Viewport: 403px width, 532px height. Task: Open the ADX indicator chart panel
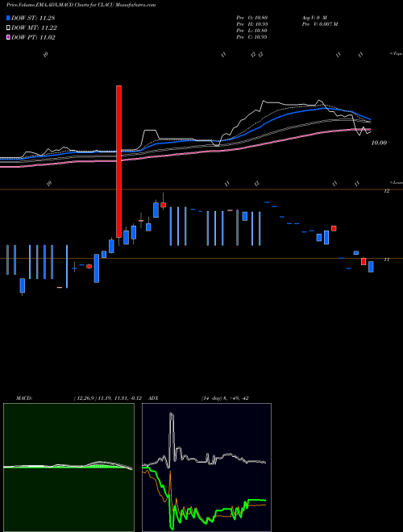tap(206, 468)
